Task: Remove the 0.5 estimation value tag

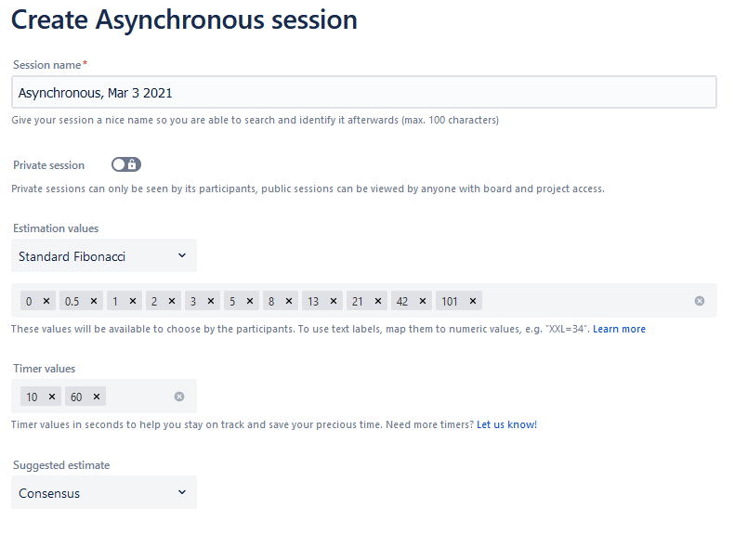Action: [94, 301]
